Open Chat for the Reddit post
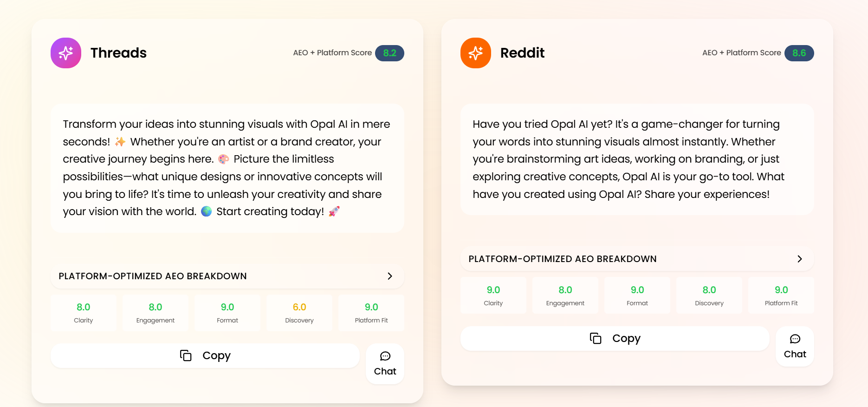Viewport: 868px width, 407px height. point(795,347)
